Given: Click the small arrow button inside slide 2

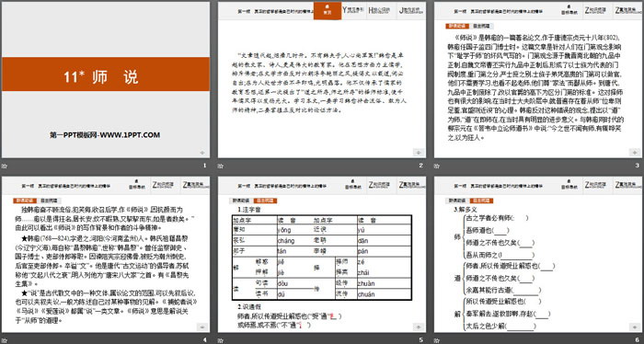Looking at the screenshot, I should tap(418, 153).
